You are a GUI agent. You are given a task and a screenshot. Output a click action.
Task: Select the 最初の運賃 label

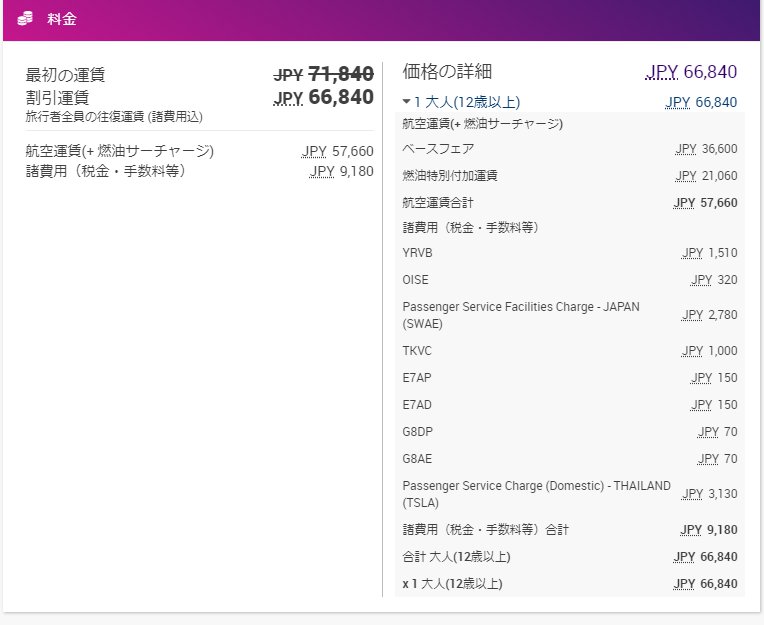pos(65,75)
